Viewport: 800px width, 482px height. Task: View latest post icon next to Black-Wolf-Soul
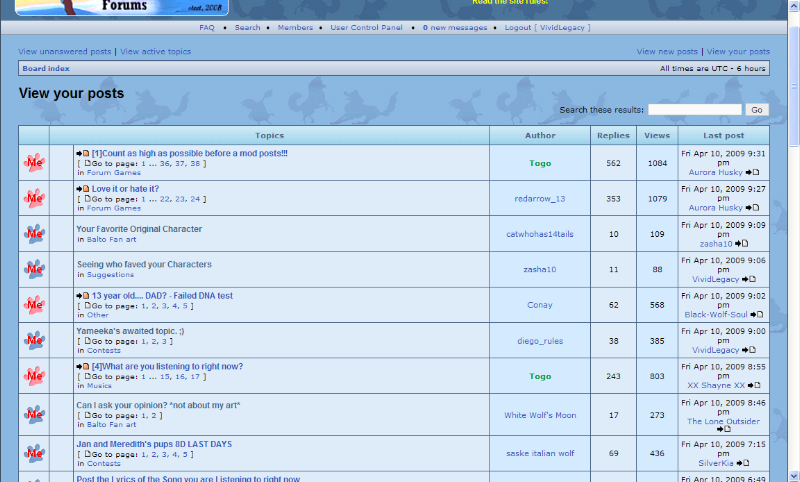(x=757, y=315)
